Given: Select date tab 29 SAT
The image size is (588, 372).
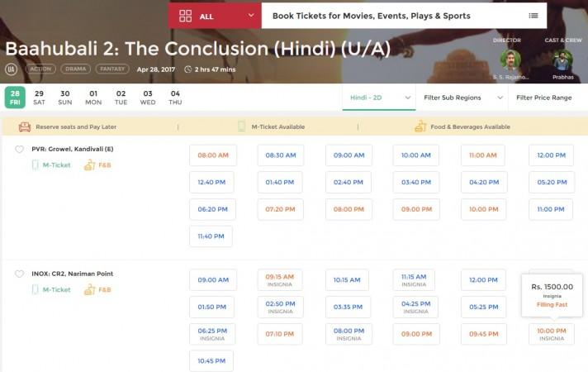Looking at the screenshot, I should 39,98.
